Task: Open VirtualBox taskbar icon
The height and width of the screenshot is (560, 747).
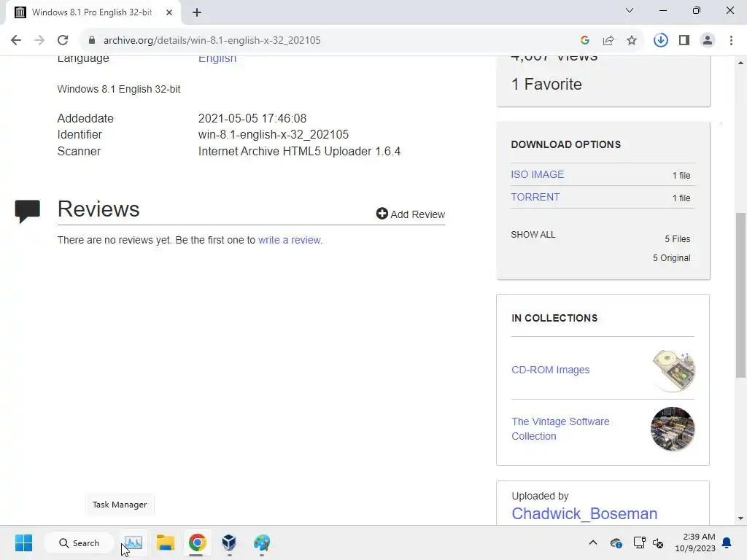Action: [229, 542]
